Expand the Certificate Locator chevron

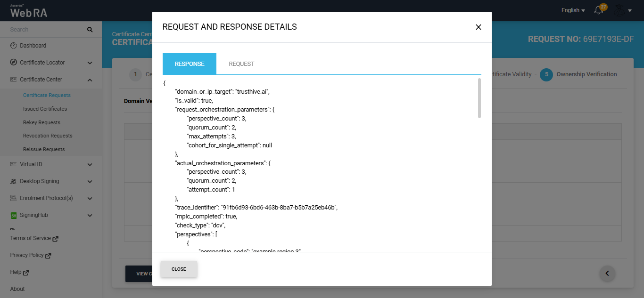point(90,63)
